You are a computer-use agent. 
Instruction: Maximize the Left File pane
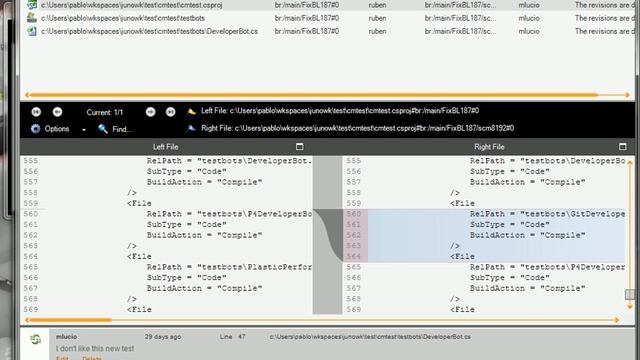click(299, 147)
